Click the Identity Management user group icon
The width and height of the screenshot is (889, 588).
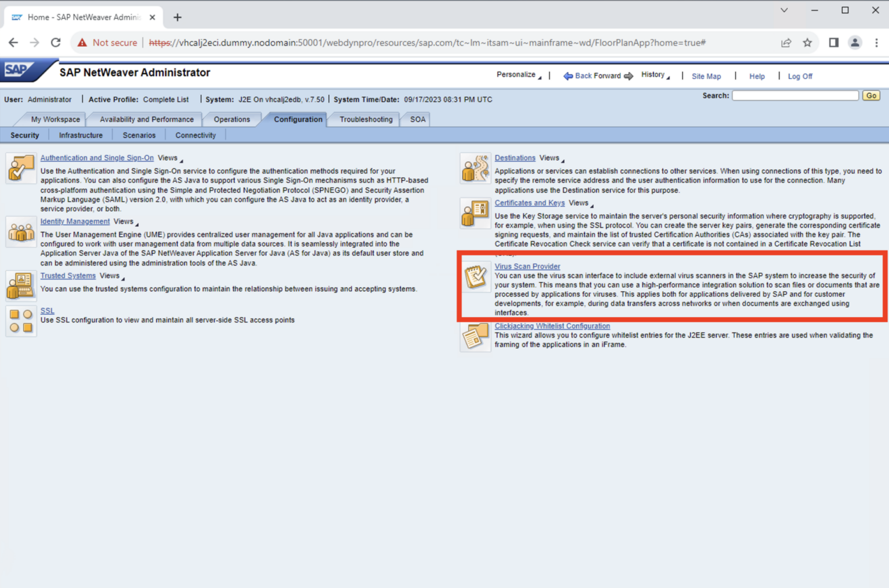tap(21, 231)
